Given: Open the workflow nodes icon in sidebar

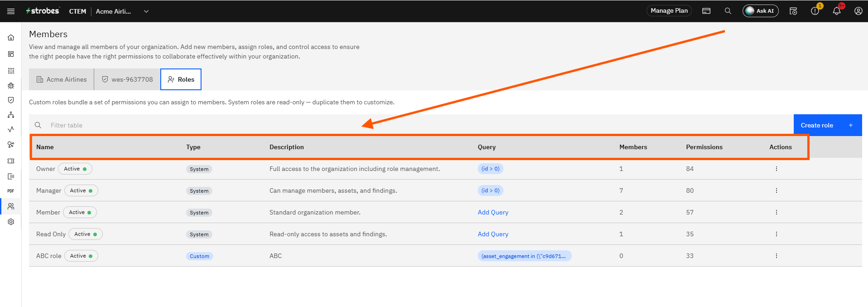Looking at the screenshot, I should [x=11, y=145].
